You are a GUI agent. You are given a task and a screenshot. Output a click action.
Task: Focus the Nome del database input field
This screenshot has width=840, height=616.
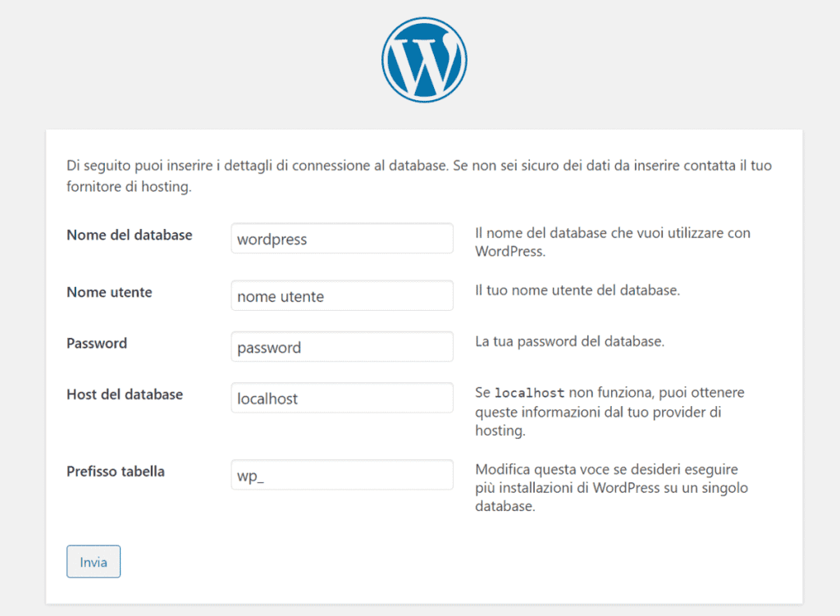pos(341,239)
